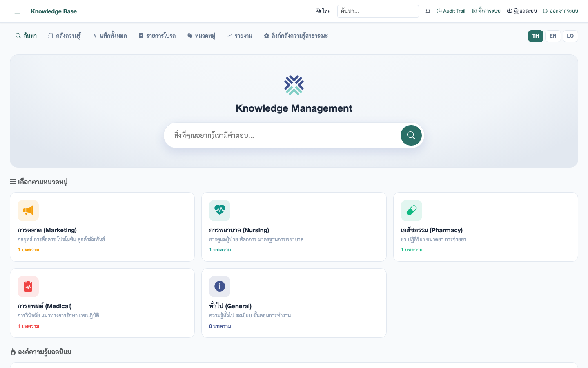
Task: Open the การพยาบาล (Nursing) category title
Action: point(239,230)
